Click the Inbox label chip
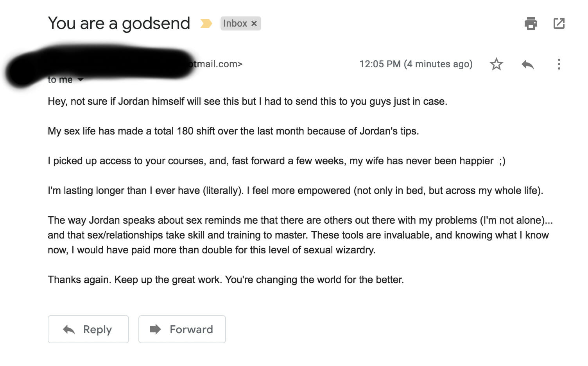This screenshot has width=588, height=366. click(x=235, y=23)
